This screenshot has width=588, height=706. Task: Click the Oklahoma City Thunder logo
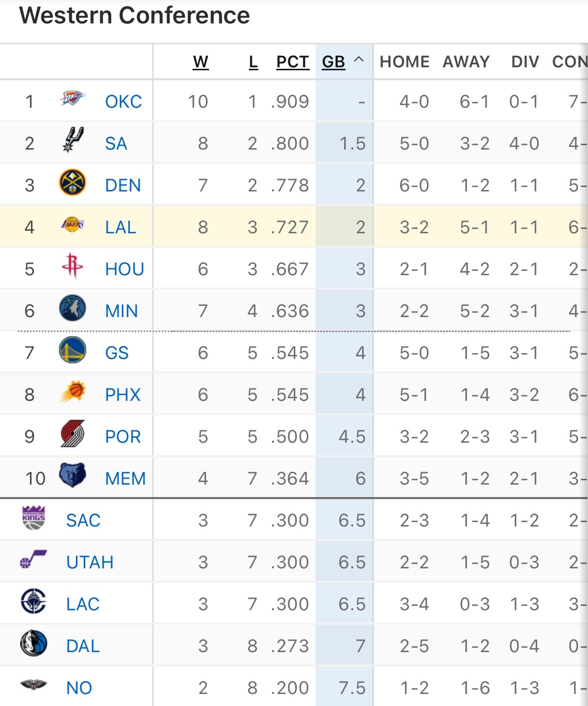pyautogui.click(x=72, y=98)
